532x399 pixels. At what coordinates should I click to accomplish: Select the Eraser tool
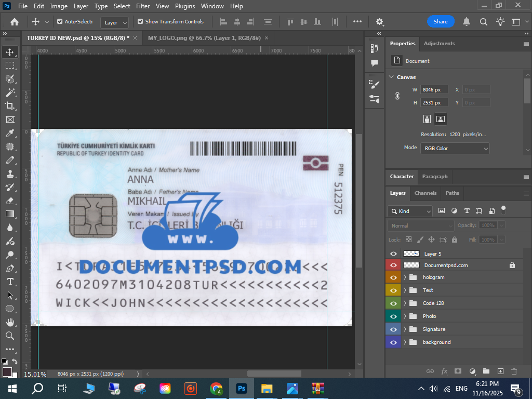pos(10,201)
